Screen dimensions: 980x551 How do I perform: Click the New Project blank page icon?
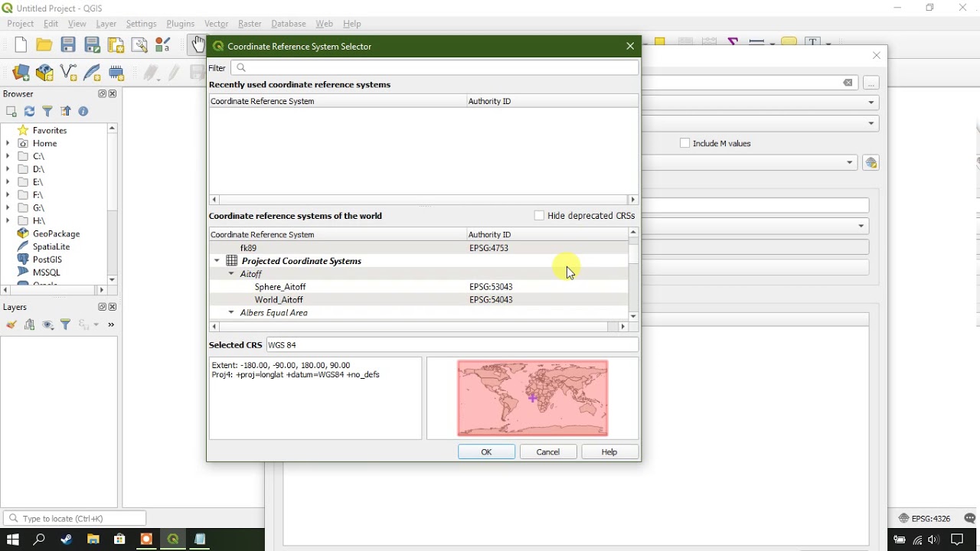(21, 46)
